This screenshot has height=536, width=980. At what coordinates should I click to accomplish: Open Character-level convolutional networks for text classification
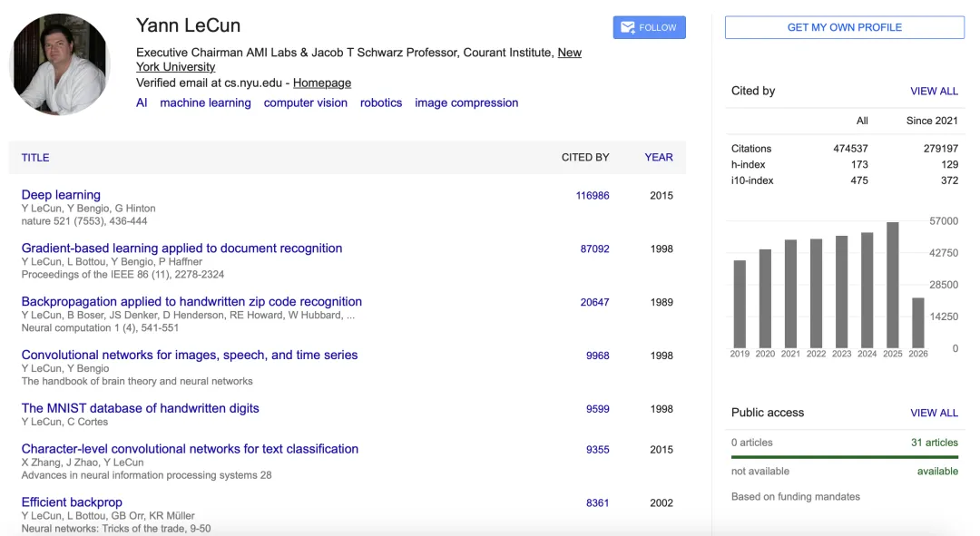190,449
